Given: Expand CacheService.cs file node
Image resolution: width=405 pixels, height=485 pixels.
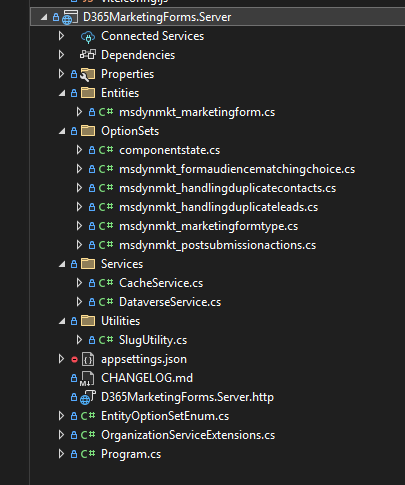Looking at the screenshot, I should coord(79,283).
